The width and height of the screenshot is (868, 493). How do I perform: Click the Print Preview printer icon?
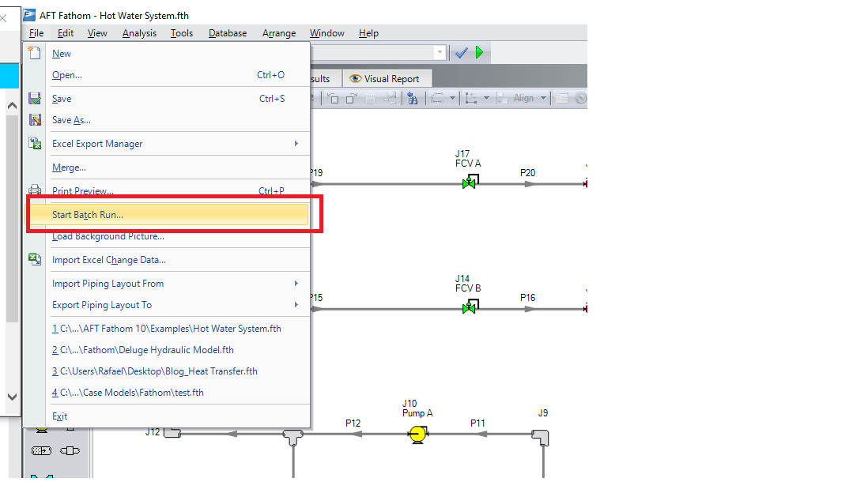point(35,190)
